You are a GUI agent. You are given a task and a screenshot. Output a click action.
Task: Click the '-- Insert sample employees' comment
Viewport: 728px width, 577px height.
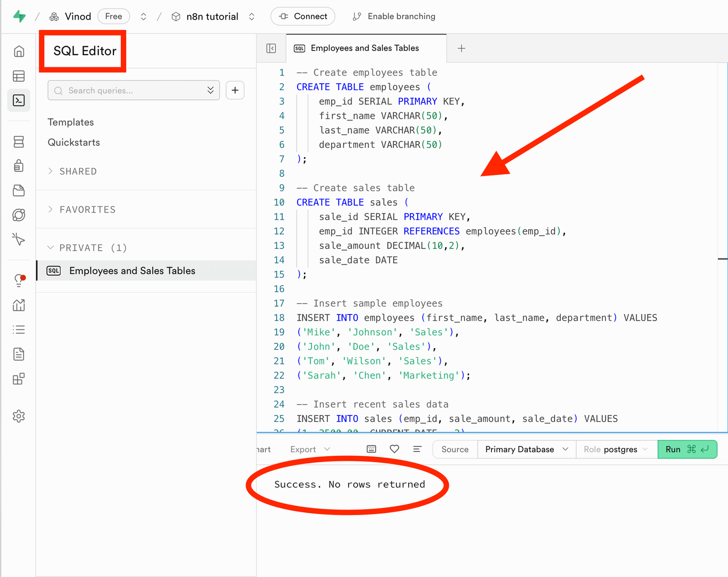tap(369, 303)
